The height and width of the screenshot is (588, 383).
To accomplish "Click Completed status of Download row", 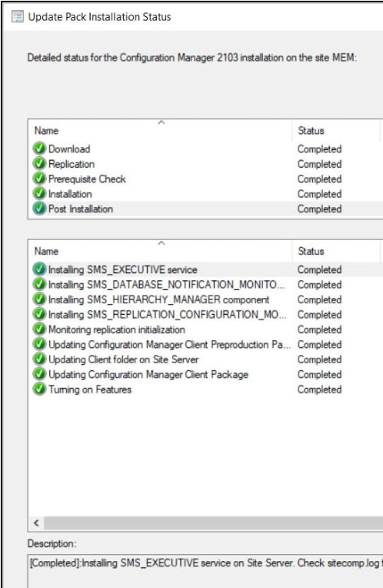I will [319, 149].
